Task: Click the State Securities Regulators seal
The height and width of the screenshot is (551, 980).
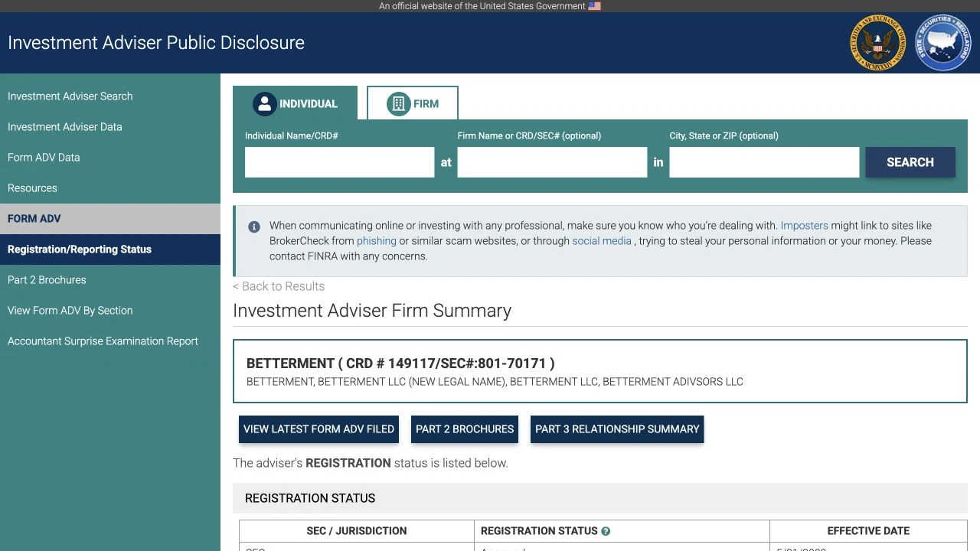Action: 943,43
